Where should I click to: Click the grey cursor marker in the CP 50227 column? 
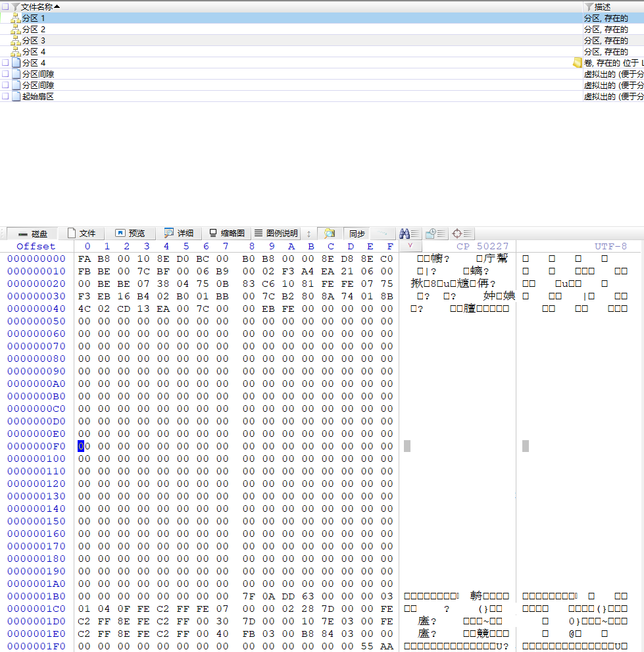(407, 446)
